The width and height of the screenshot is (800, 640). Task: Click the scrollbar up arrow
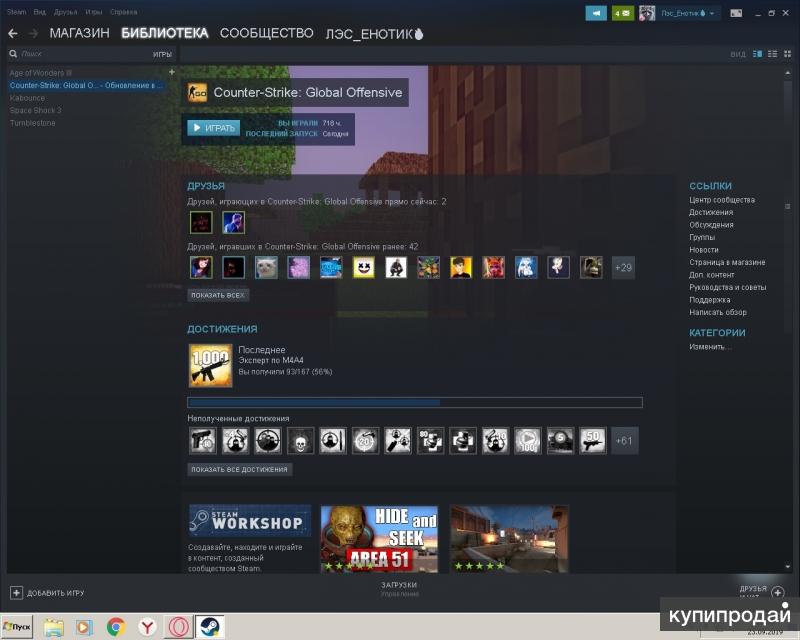tap(788, 73)
